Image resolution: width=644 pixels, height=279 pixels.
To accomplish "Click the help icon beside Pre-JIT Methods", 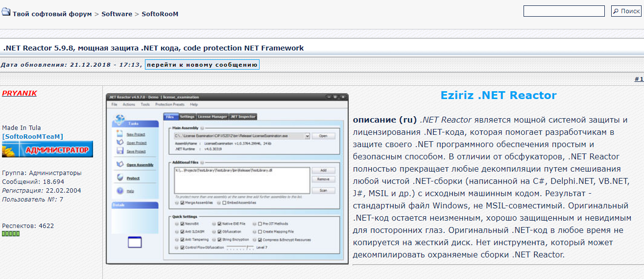I will click(254, 224).
